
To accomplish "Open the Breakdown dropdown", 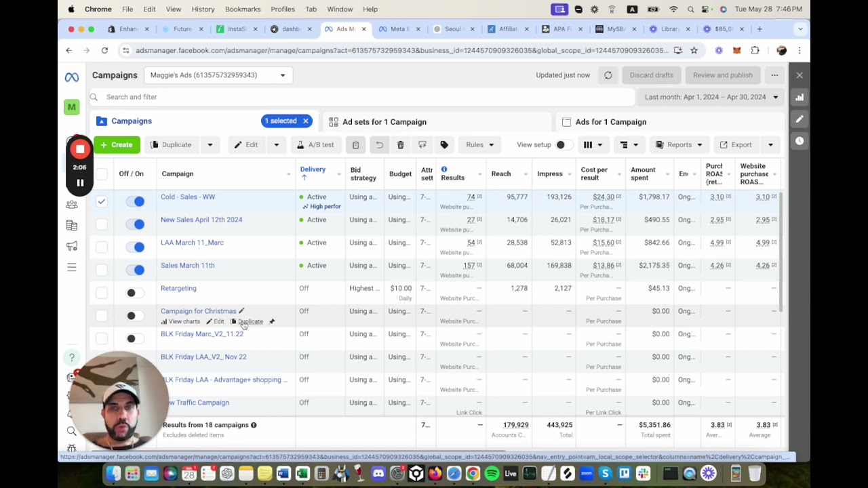I will click(629, 144).
